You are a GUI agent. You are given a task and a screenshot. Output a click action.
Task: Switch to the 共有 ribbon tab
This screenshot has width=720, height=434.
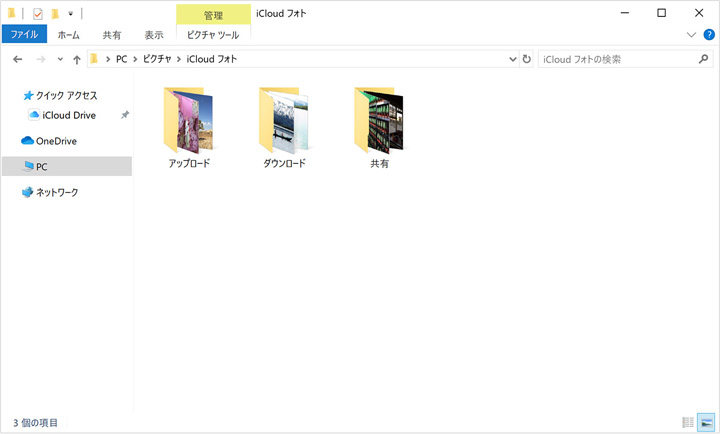pyautogui.click(x=112, y=35)
